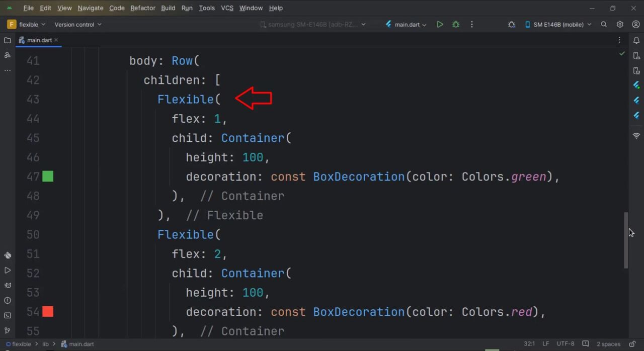This screenshot has width=644, height=351.
Task: Click the Search Everywhere magnifier icon
Action: point(604,24)
